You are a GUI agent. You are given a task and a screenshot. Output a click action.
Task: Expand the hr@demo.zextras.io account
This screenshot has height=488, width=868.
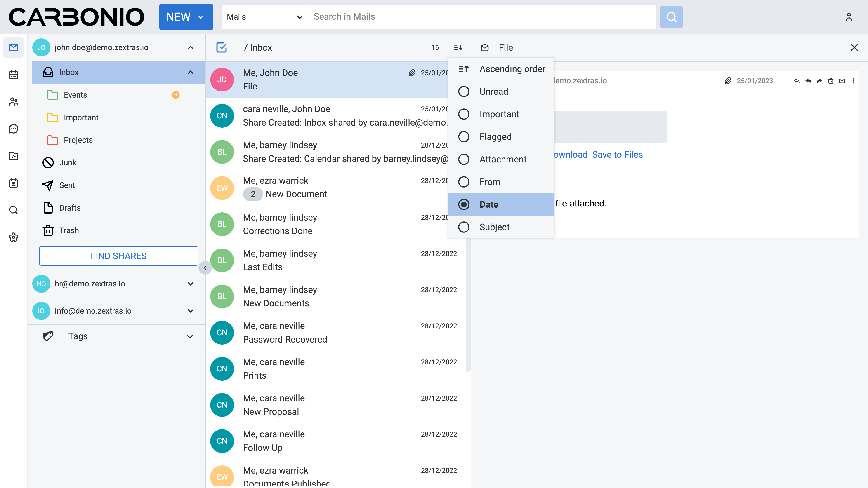point(190,284)
